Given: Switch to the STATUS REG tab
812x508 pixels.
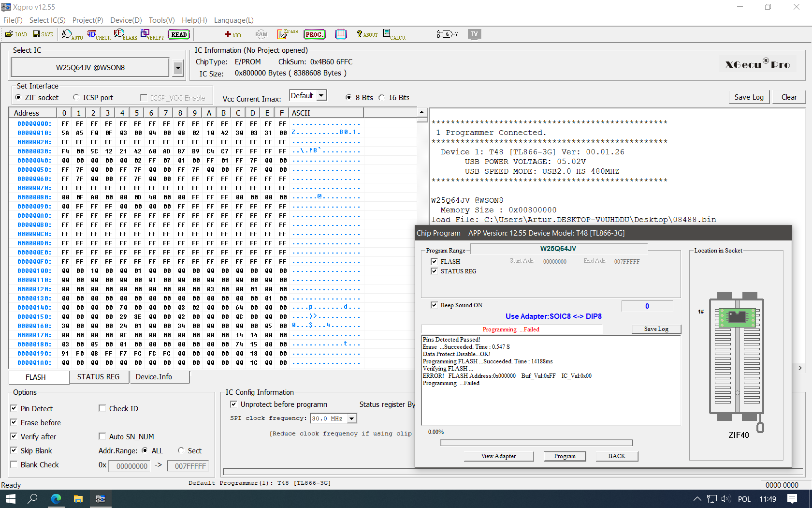Looking at the screenshot, I should point(98,377).
